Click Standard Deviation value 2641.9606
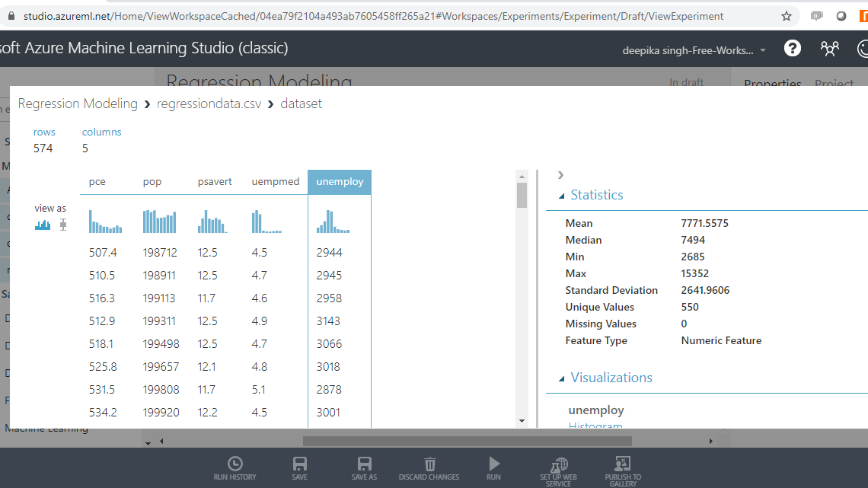This screenshot has width=868, height=488. point(705,290)
